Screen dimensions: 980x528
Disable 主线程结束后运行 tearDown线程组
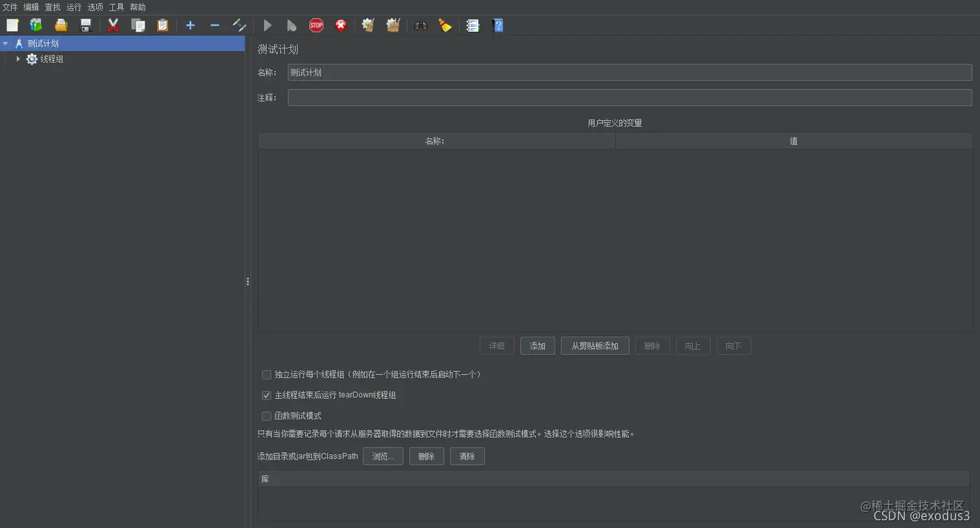click(266, 395)
